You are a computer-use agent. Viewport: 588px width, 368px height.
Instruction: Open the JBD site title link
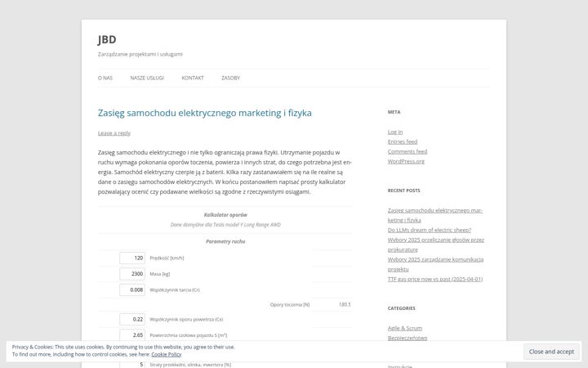[107, 39]
